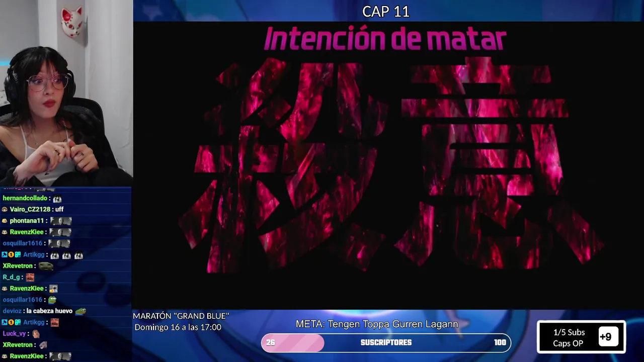Click the thumbs-up emote in RavenzKiee's message
The image size is (644, 362).
(53, 289)
